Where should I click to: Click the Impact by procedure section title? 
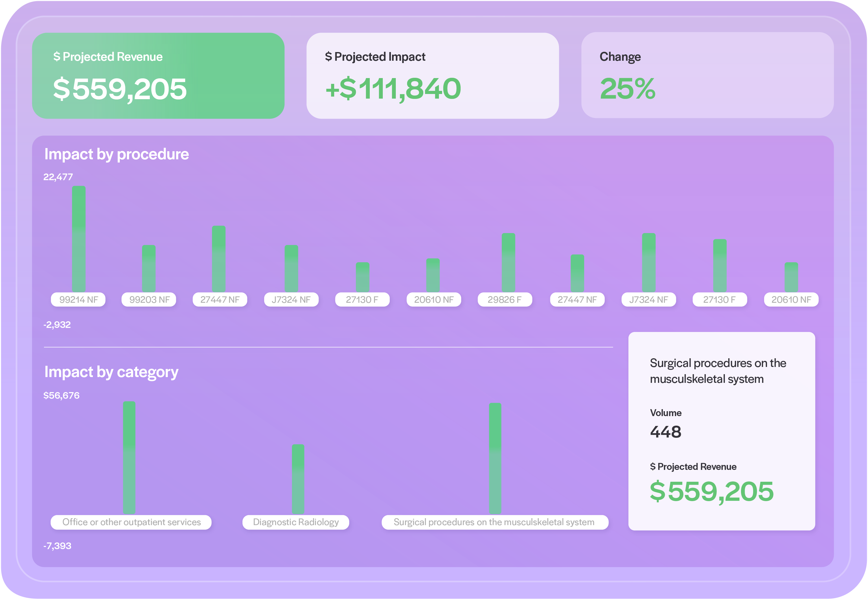click(117, 154)
